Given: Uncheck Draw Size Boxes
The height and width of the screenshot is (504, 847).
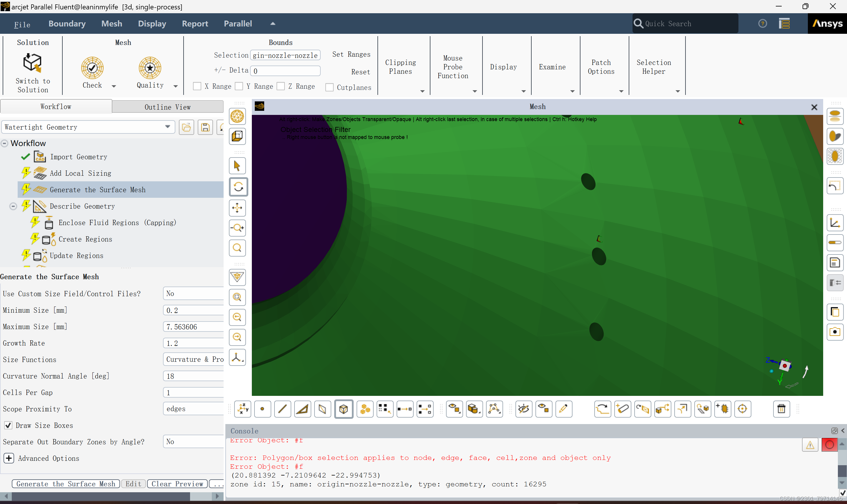Looking at the screenshot, I should point(8,426).
